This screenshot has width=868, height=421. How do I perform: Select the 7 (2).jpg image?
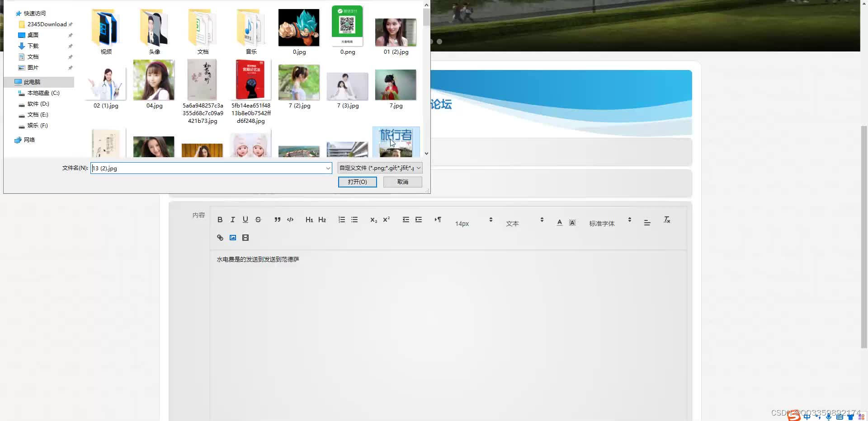point(299,86)
